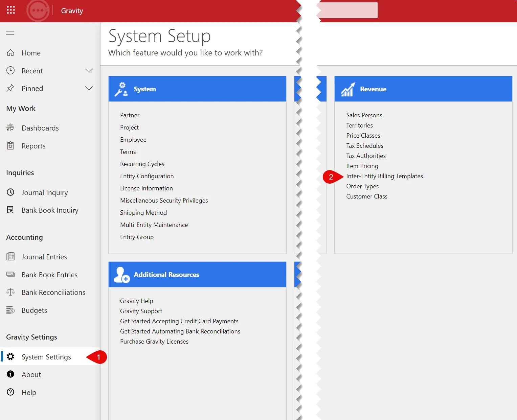
Task: Collapse navigation with hamburger menu icon
Action: tap(10, 33)
